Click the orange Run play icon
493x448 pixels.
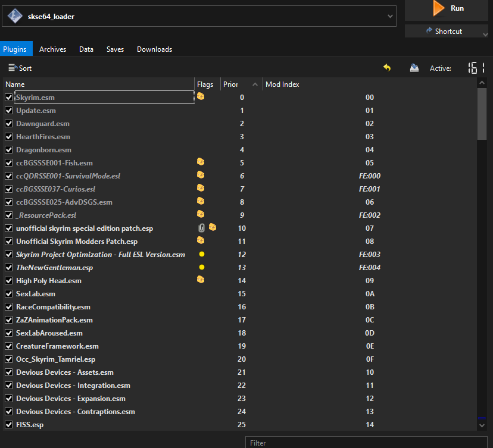438,8
